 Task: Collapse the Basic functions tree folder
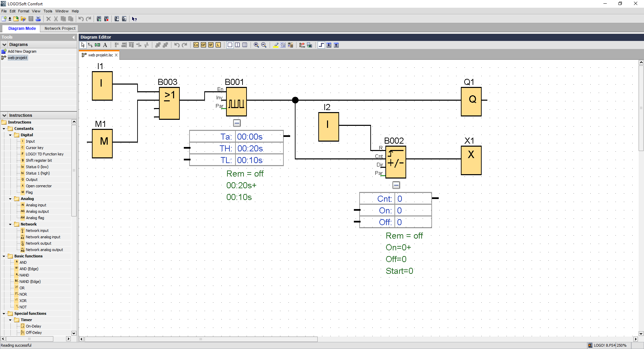coord(4,256)
